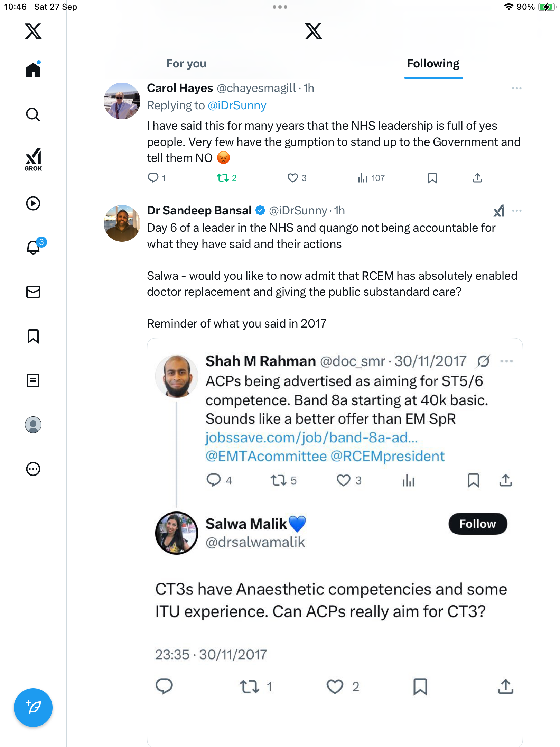
Task: Select the Following tab
Action: (x=433, y=64)
